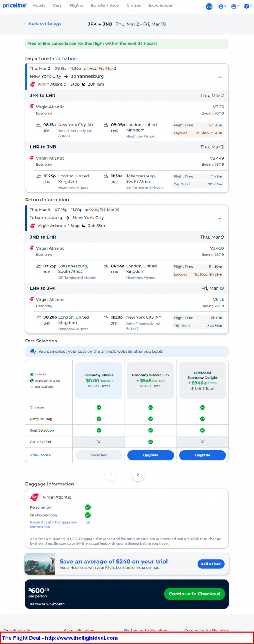Click Virgin Atlantic logo beside flight VS 26

[32, 107]
